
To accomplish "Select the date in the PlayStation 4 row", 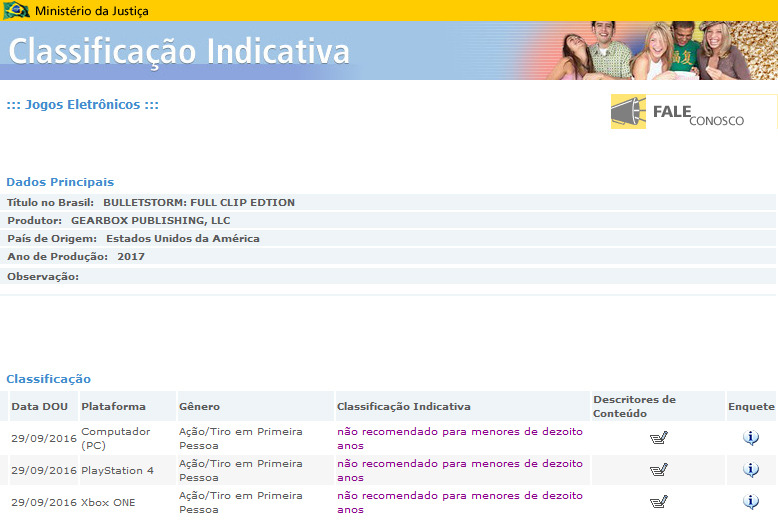I will click(44, 470).
